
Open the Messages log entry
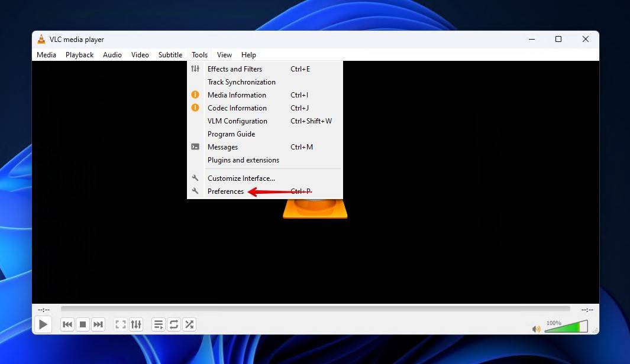tap(265, 147)
